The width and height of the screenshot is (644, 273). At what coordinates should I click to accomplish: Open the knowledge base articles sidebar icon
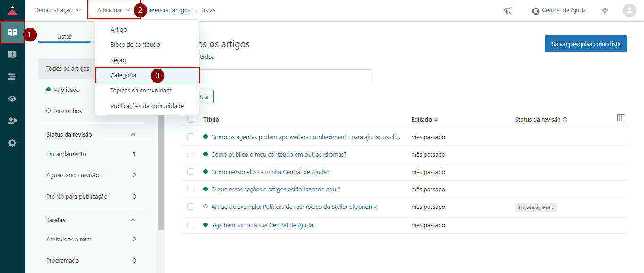coord(12,33)
